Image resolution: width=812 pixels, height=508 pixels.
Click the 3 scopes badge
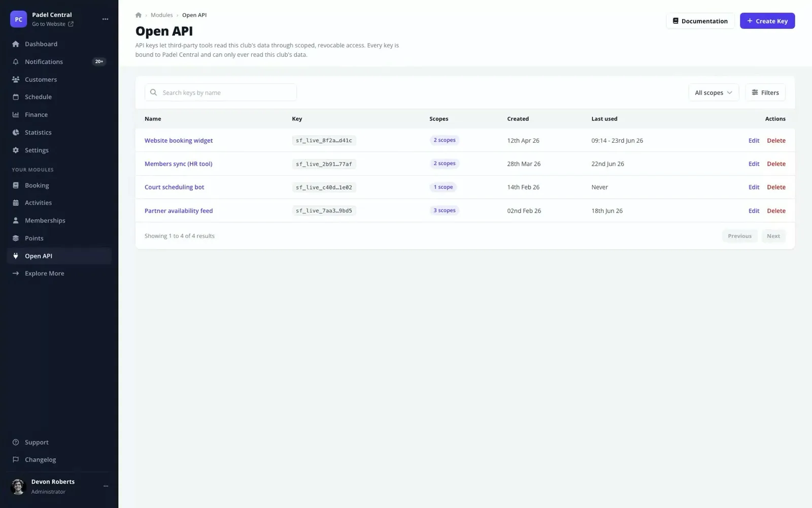point(445,210)
